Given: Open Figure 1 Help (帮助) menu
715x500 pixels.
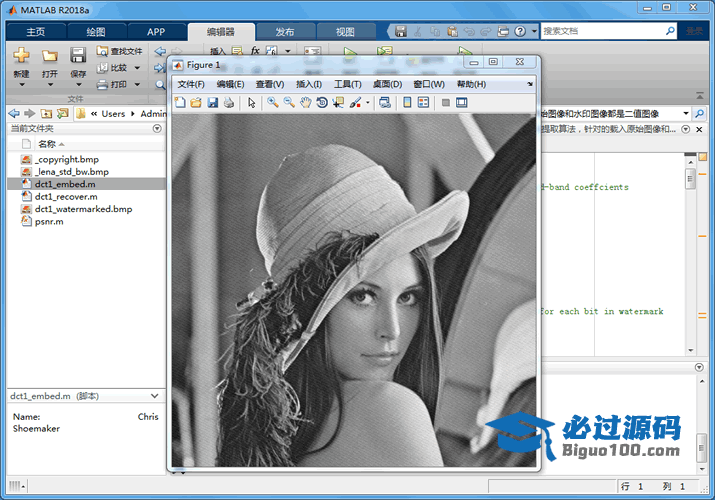Looking at the screenshot, I should pos(471,84).
